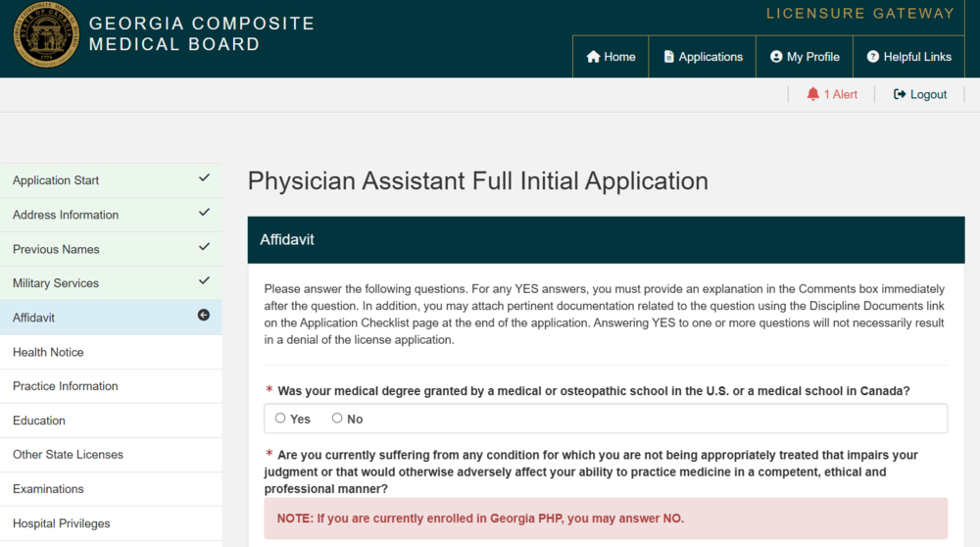
Task: Select Yes for the medical degree question
Action: pyautogui.click(x=280, y=419)
